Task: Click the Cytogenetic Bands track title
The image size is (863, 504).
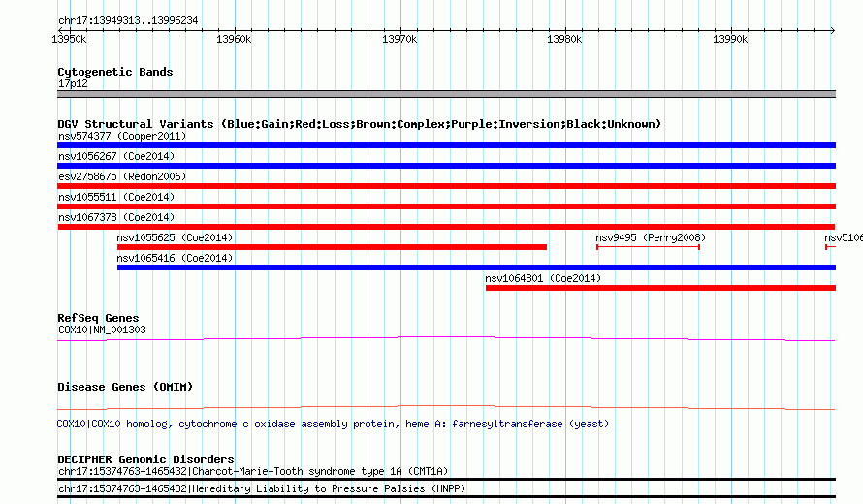Action: tap(115, 72)
